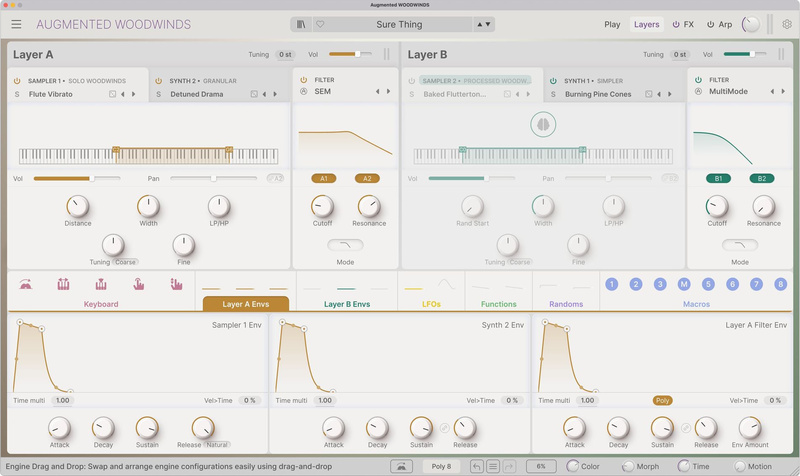This screenshot has width=800, height=476.
Task: Open the settings gear icon
Action: pos(787,24)
